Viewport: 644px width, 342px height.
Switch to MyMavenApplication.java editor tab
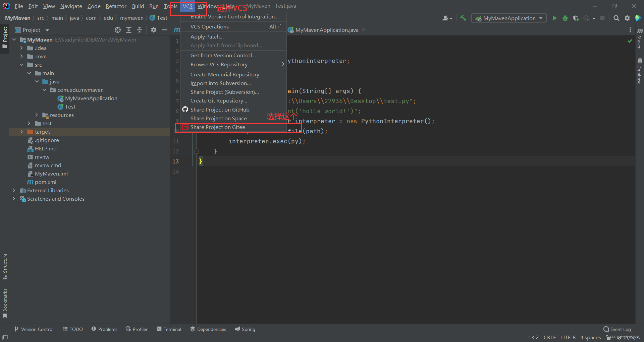click(x=327, y=30)
